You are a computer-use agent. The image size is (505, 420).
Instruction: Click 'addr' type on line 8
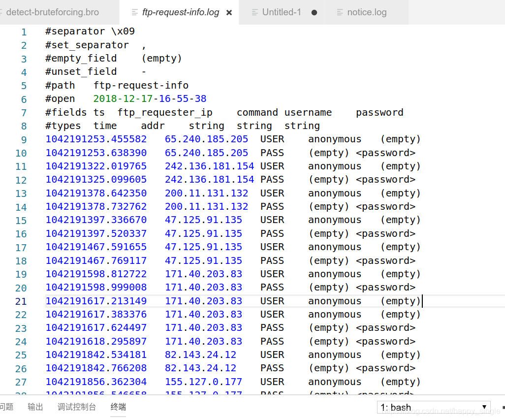point(153,126)
